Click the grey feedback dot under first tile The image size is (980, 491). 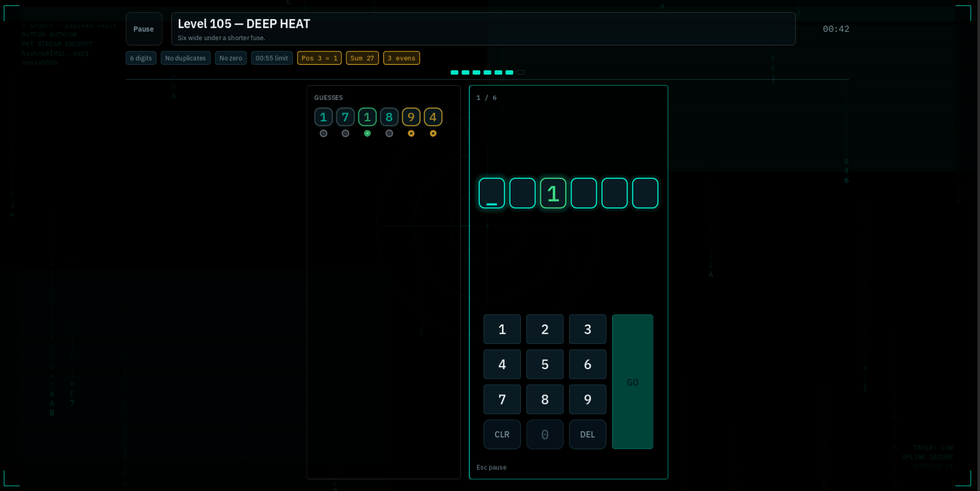324,134
